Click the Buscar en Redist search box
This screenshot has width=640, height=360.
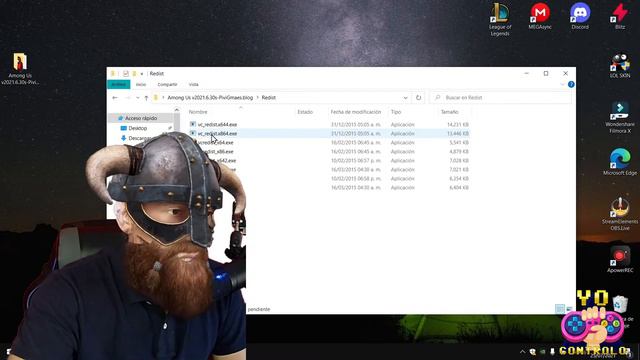(501, 98)
